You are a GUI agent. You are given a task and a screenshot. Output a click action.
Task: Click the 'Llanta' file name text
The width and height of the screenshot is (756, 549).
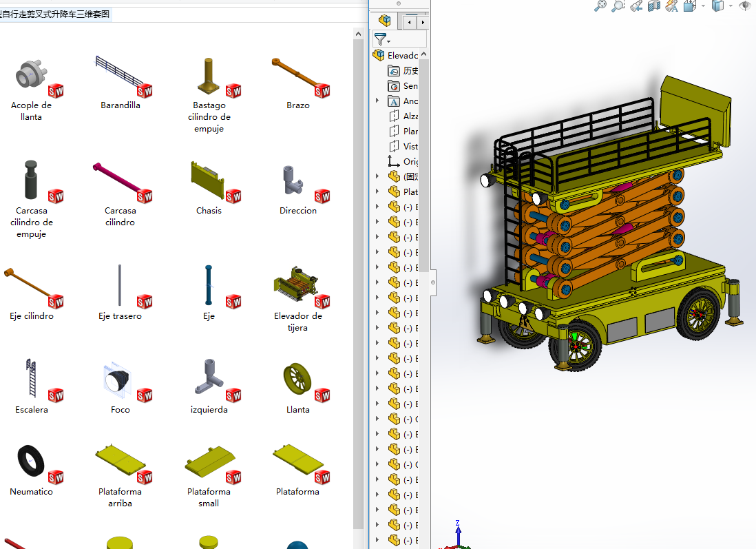pos(298,410)
